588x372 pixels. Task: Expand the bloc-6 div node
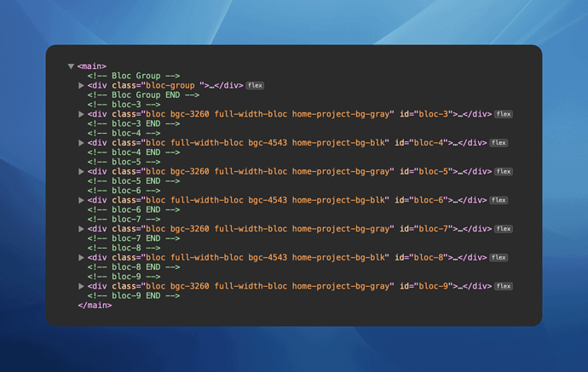click(x=81, y=200)
